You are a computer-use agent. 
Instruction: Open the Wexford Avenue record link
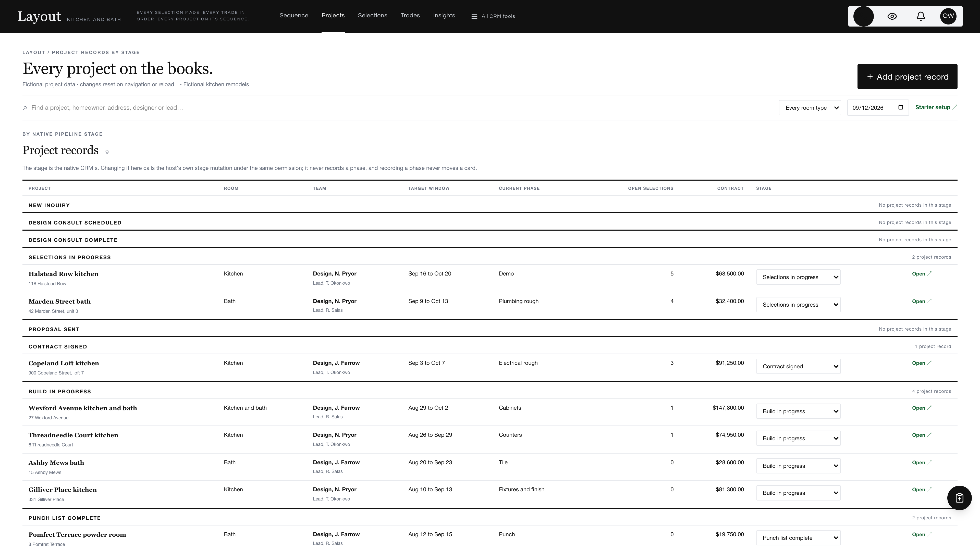[921, 408]
